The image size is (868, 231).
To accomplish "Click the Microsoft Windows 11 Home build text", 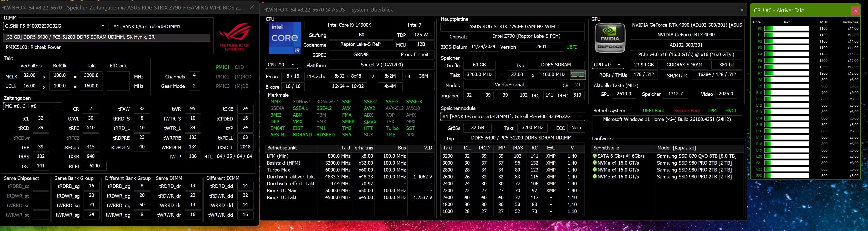I will point(667,119).
